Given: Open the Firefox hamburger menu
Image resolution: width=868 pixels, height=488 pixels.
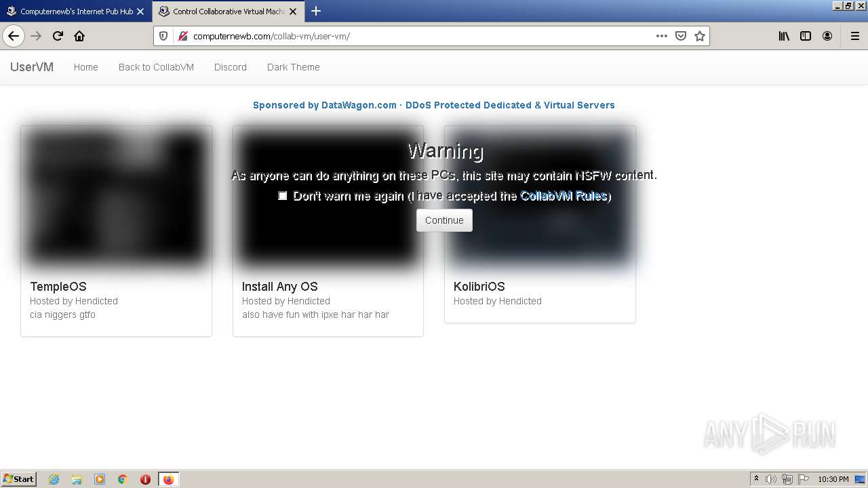Looking at the screenshot, I should 854,36.
